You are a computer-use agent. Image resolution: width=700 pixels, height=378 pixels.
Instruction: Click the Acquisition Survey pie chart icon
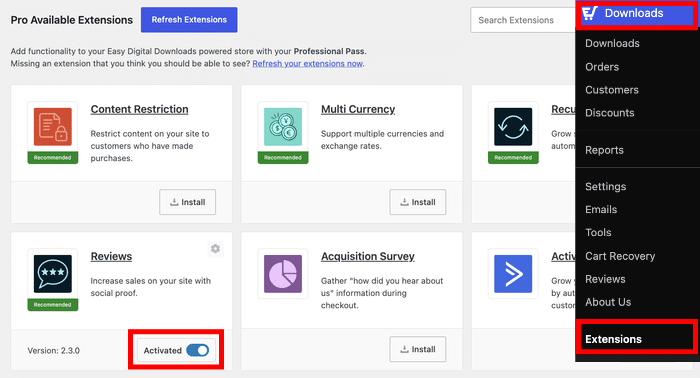point(283,274)
